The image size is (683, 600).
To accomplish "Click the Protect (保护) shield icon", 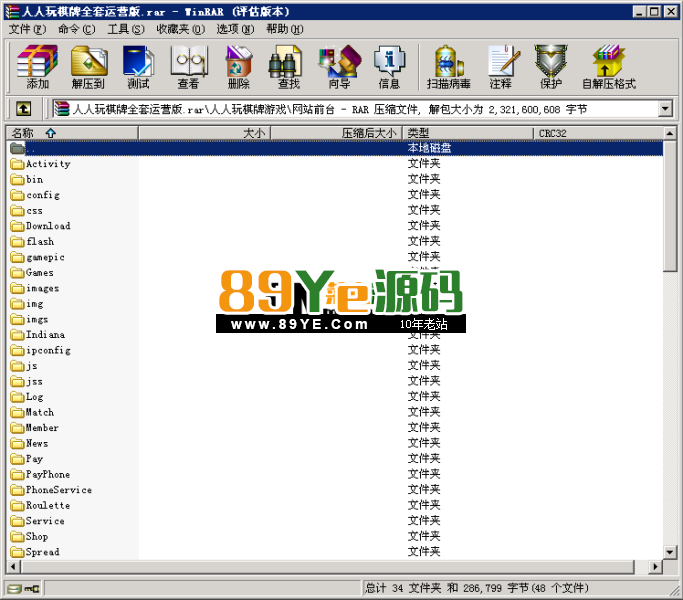I will pos(551,67).
